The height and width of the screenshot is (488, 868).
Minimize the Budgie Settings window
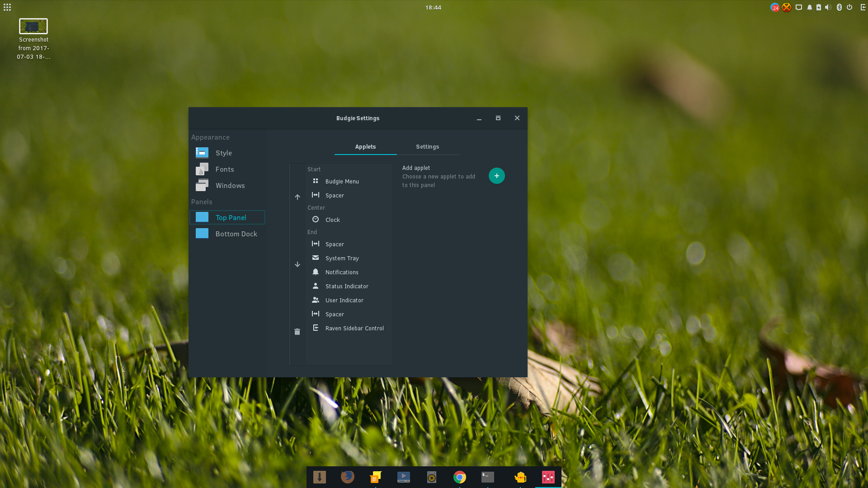(479, 118)
